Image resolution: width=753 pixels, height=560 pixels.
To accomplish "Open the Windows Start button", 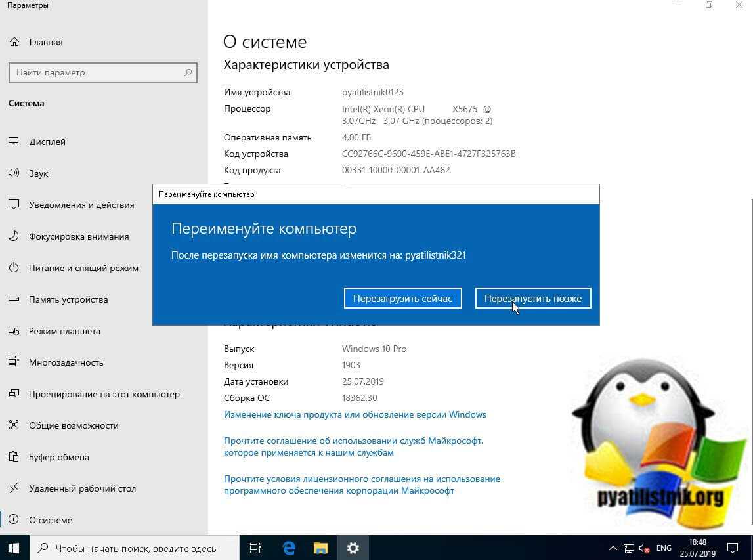I will pyautogui.click(x=14, y=548).
